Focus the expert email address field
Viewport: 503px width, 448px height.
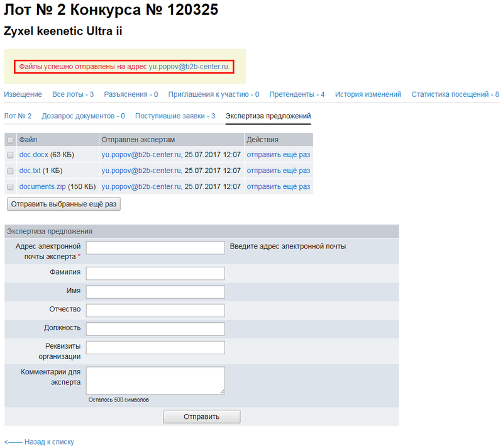[x=155, y=247]
